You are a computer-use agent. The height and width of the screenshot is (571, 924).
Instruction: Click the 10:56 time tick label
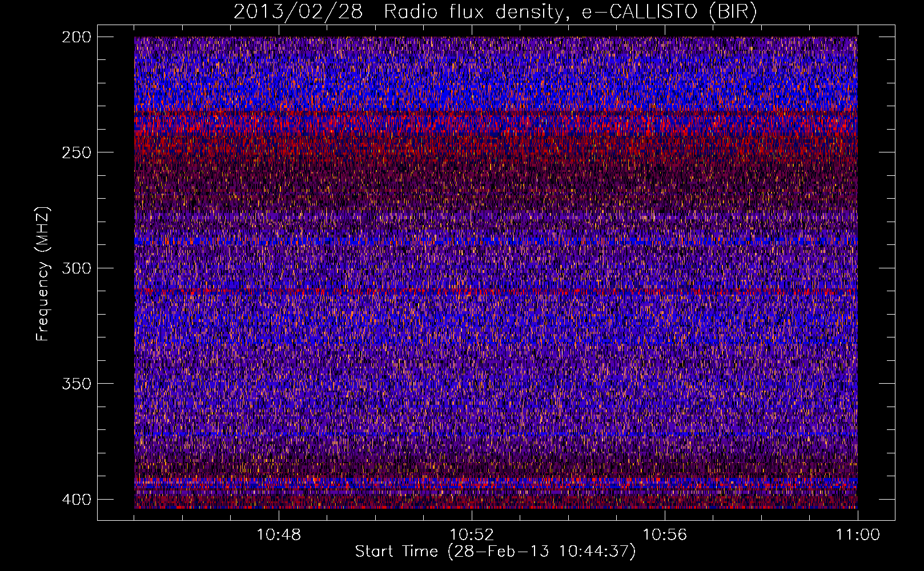(x=665, y=535)
